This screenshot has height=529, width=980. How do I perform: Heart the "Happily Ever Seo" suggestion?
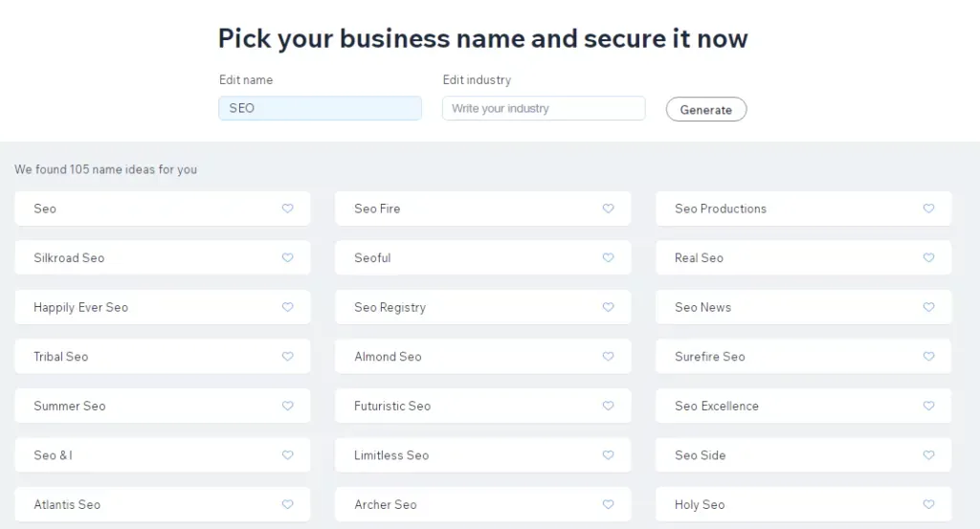[x=287, y=307]
